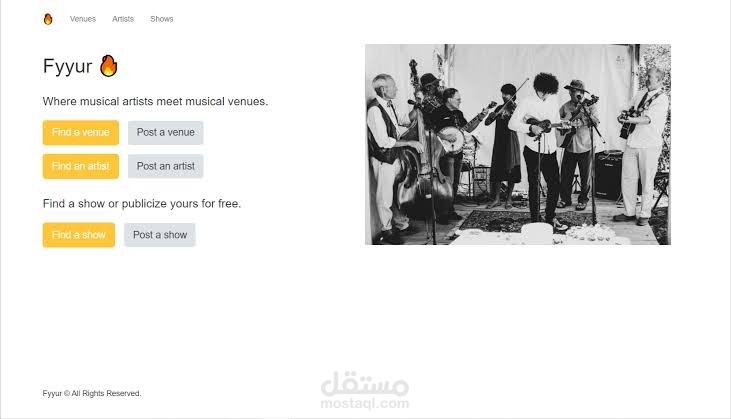The image size is (731, 419).
Task: Click the Fyyur All Rights Reserved footer text
Action: [x=92, y=393]
